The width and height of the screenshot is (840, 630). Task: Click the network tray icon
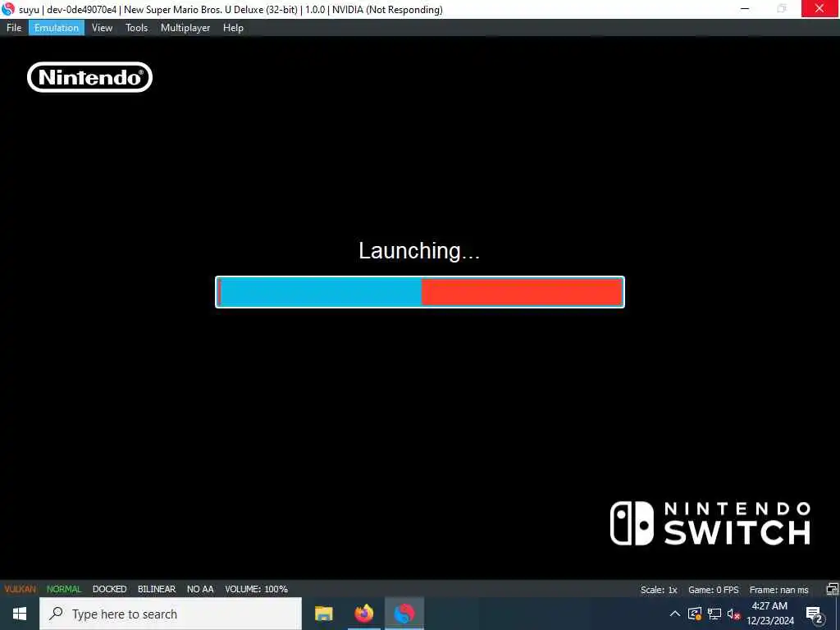pyautogui.click(x=714, y=614)
